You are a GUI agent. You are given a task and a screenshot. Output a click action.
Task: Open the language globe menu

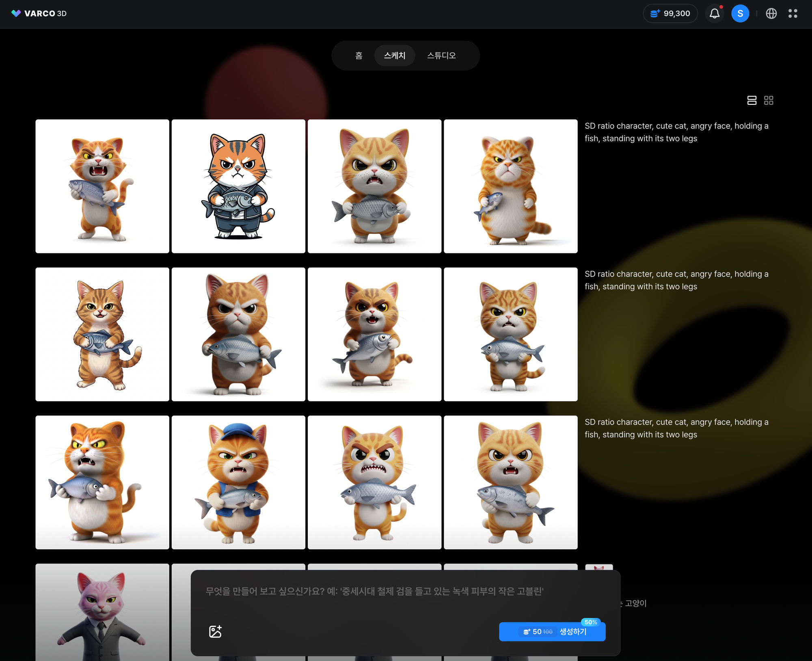pyautogui.click(x=771, y=13)
